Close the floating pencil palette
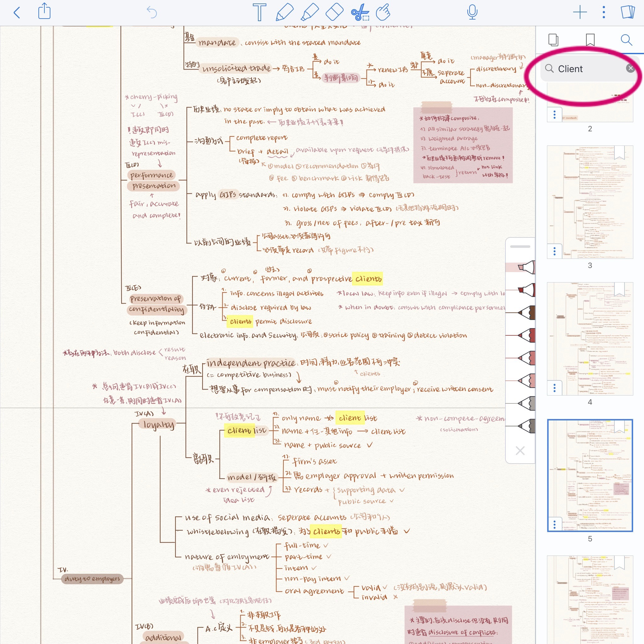 tap(520, 451)
